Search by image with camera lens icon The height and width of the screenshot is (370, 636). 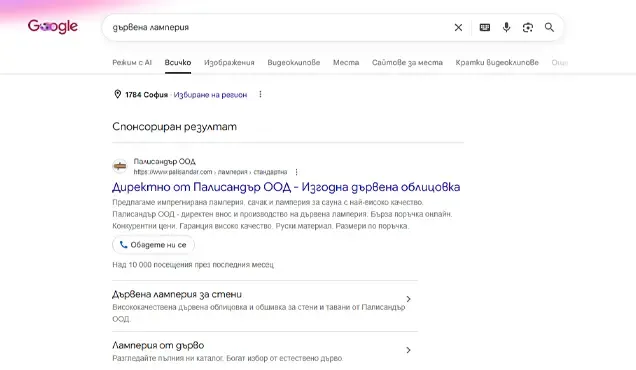coord(528,28)
